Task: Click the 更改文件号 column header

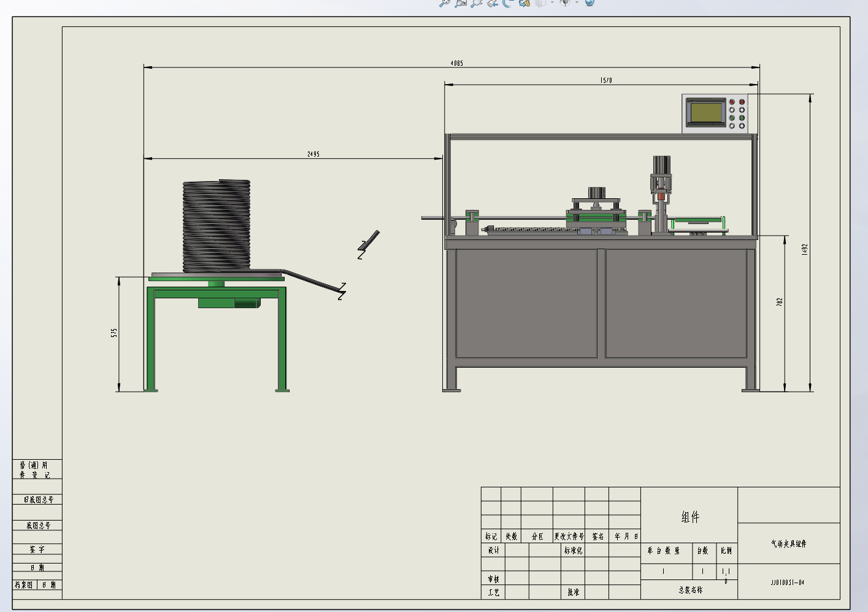Action: click(569, 536)
